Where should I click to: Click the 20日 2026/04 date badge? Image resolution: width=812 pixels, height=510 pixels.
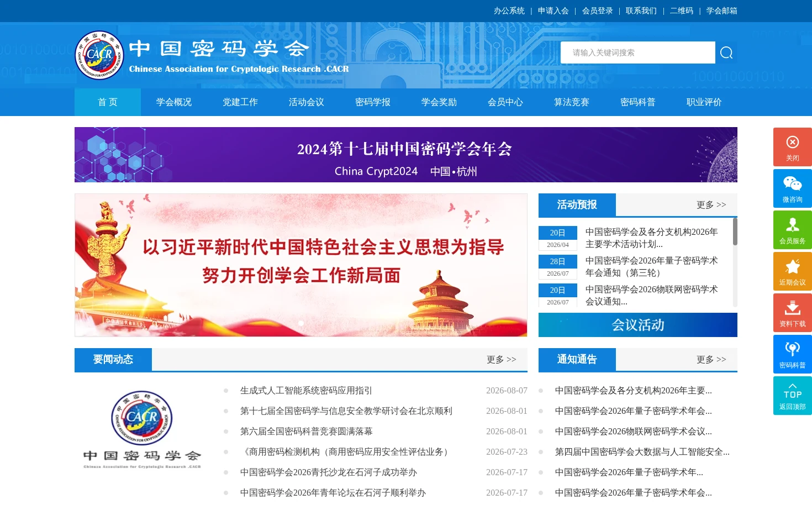[x=558, y=238]
